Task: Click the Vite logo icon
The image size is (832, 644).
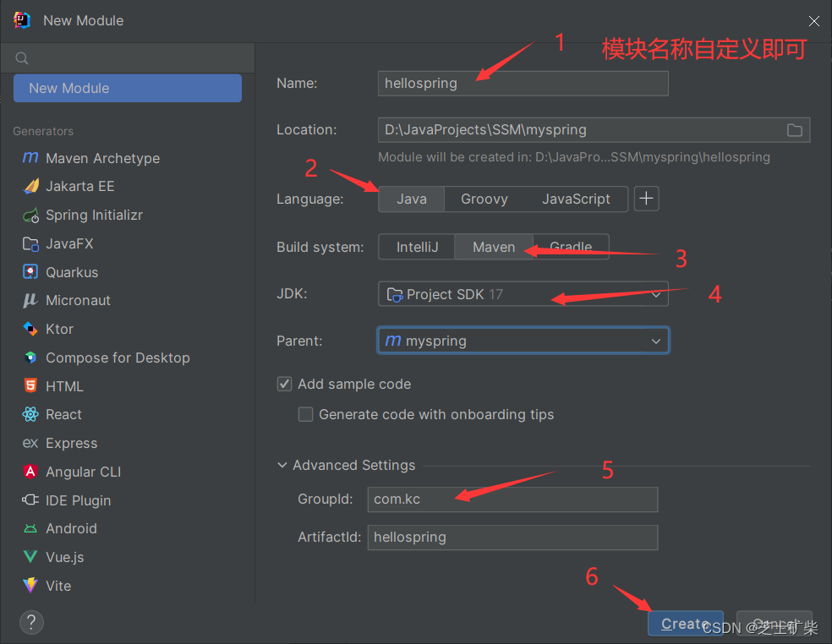Action: coord(30,585)
